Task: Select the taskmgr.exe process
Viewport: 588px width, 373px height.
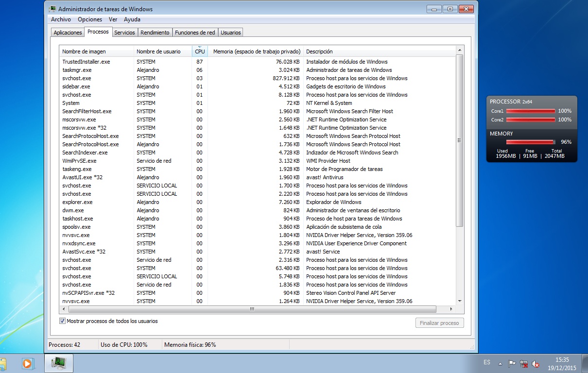Action: point(258,70)
